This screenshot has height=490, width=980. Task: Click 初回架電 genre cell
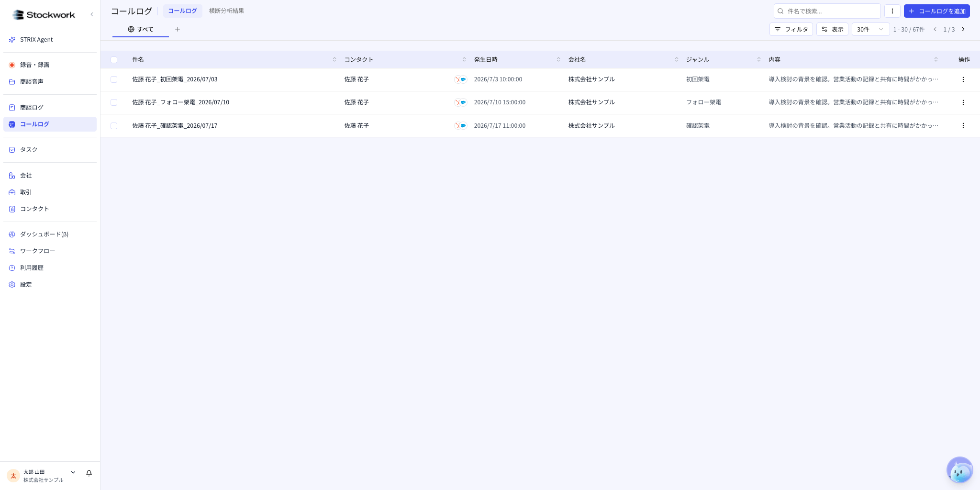point(698,79)
